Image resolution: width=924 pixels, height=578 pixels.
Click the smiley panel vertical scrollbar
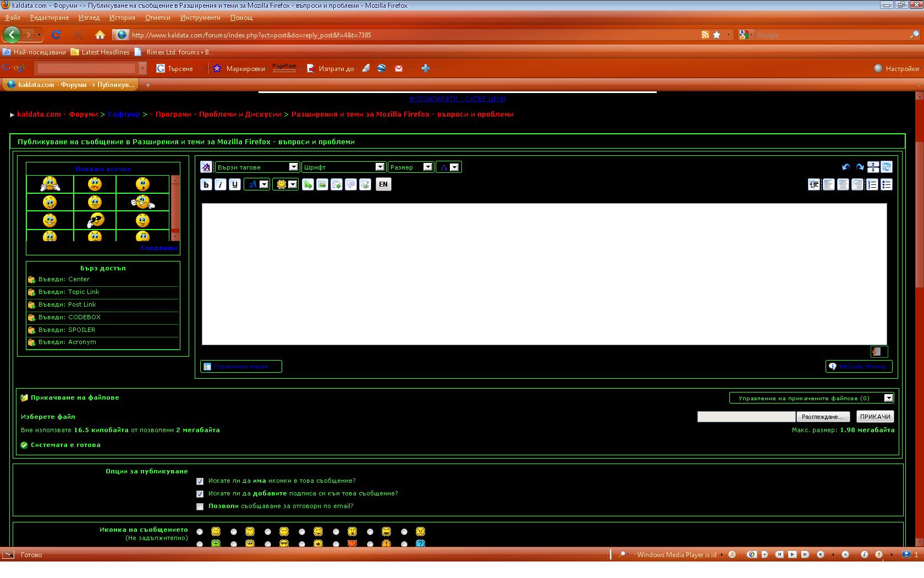pos(175,208)
